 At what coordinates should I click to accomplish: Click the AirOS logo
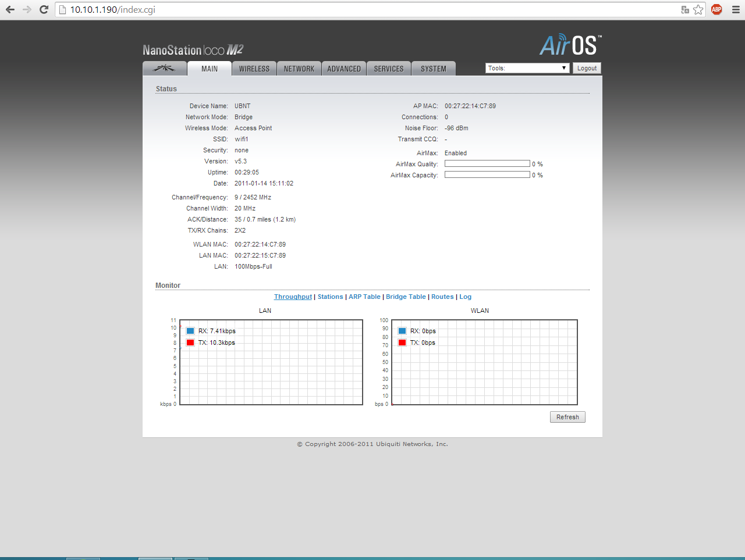click(570, 45)
